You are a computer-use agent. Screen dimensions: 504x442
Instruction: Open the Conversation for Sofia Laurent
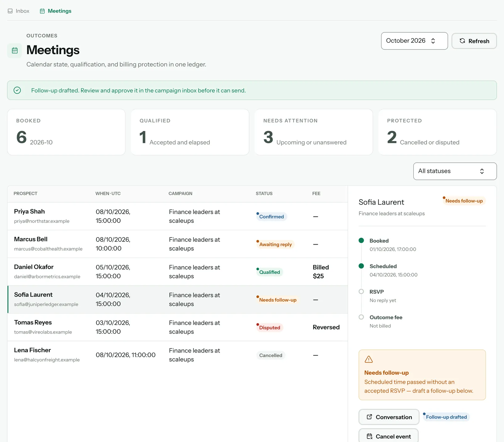(x=389, y=417)
